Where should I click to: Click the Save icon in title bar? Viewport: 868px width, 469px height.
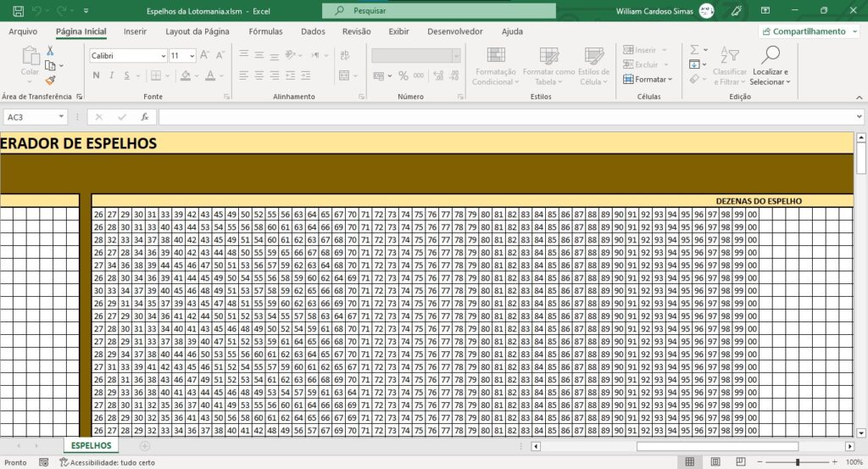(19, 10)
